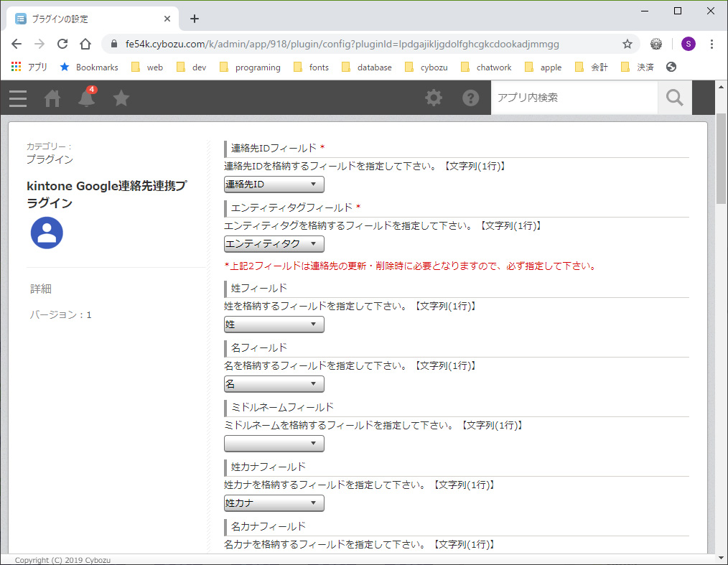Focus the アプリ内検索 search box
This screenshot has height=565, width=728.
[x=574, y=98]
